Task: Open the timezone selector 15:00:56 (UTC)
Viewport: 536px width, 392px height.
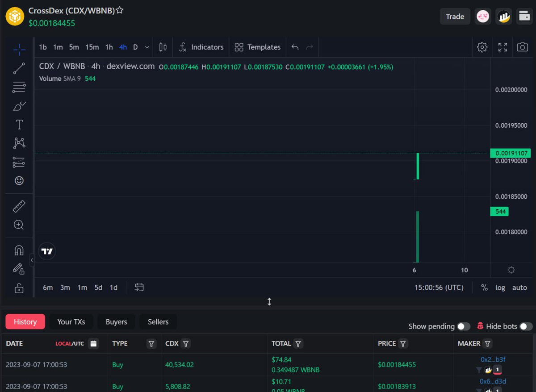Action: [439, 288]
